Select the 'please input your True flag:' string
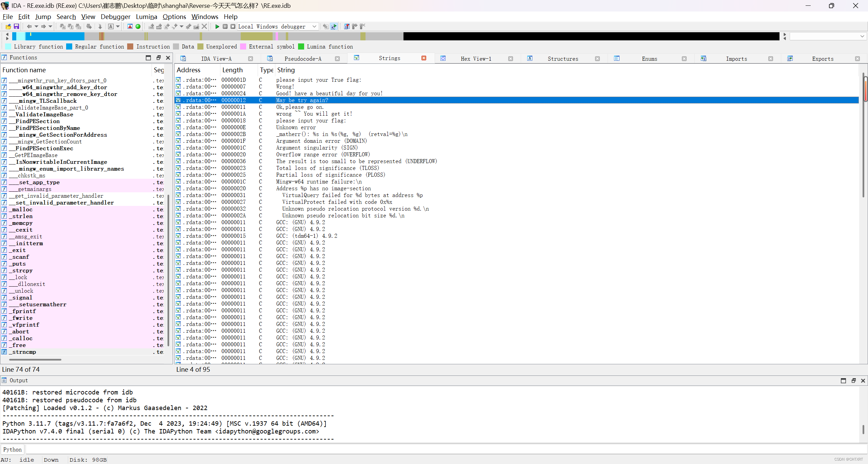This screenshot has height=464, width=868. click(516, 80)
